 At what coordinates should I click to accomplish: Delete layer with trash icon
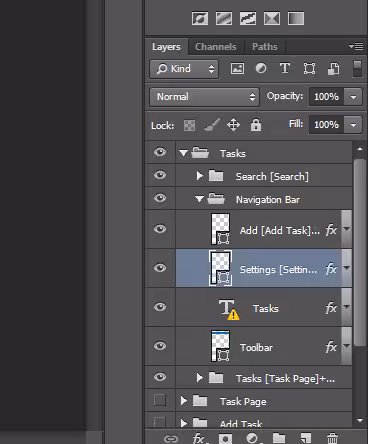click(332, 438)
